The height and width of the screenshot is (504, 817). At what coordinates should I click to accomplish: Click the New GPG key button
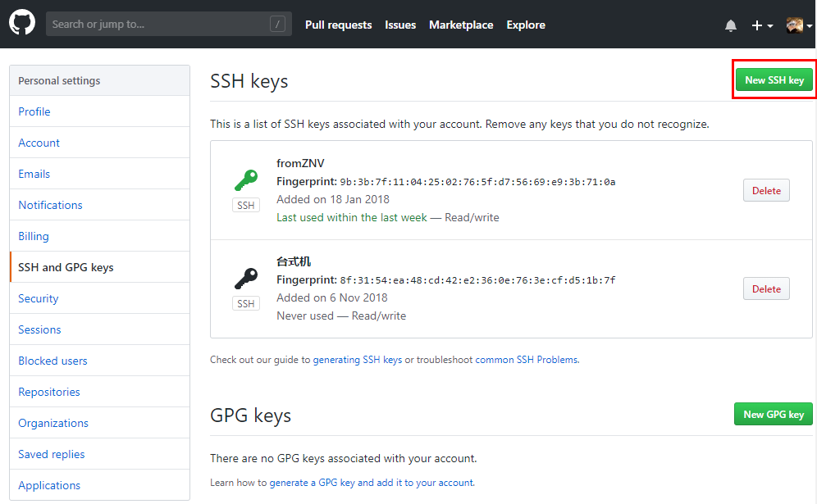[x=773, y=414]
